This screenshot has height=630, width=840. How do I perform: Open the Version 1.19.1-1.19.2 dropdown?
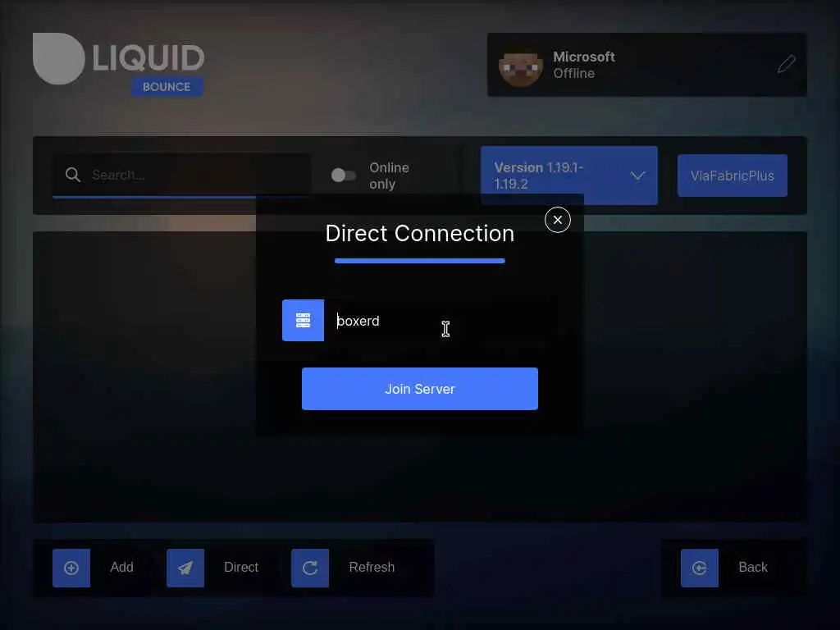[x=569, y=176]
